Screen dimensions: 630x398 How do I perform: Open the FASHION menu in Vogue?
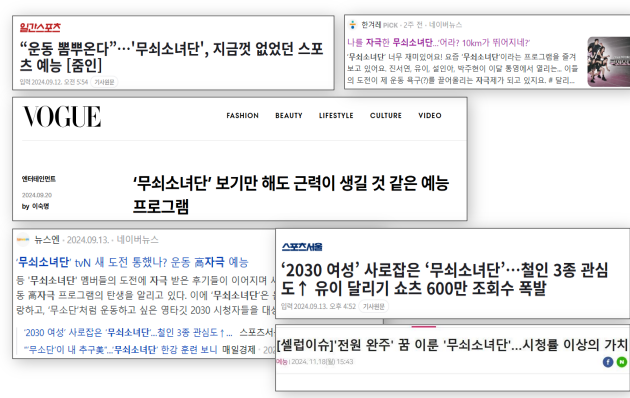[243, 116]
